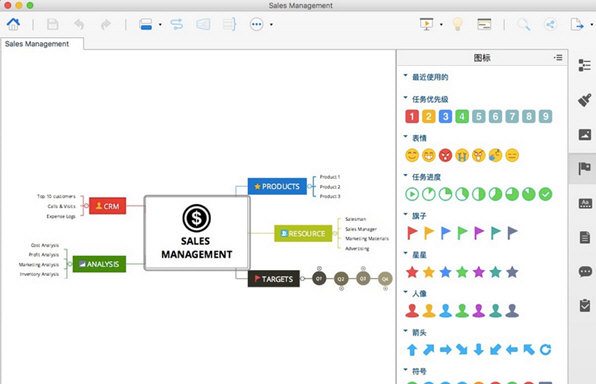
Task: Open the Markers flag sidebar panel
Action: tap(585, 168)
